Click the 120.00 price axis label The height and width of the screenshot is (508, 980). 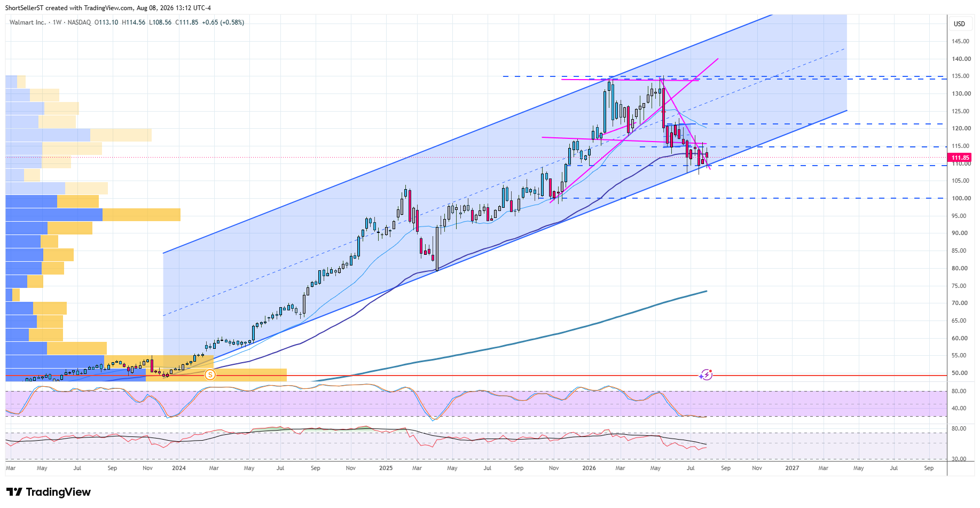[x=960, y=128]
